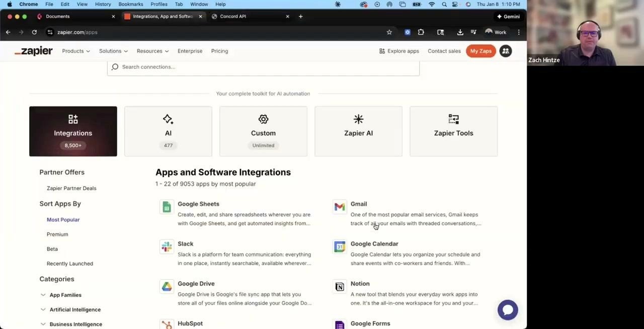This screenshot has width=644, height=329.
Task: Expand the Artificial Intelligence category
Action: click(x=70, y=309)
